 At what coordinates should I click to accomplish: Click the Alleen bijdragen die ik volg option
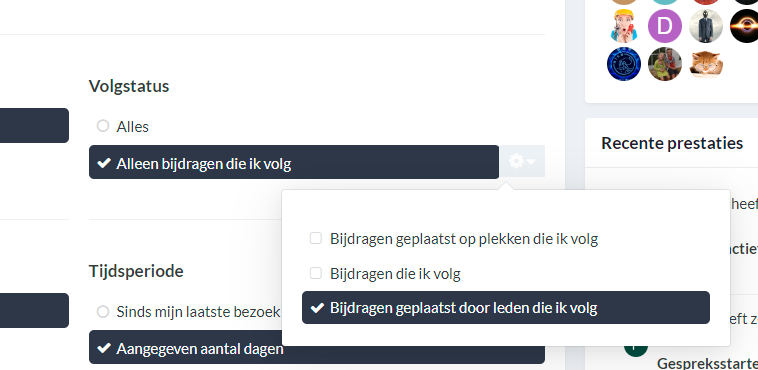click(294, 163)
